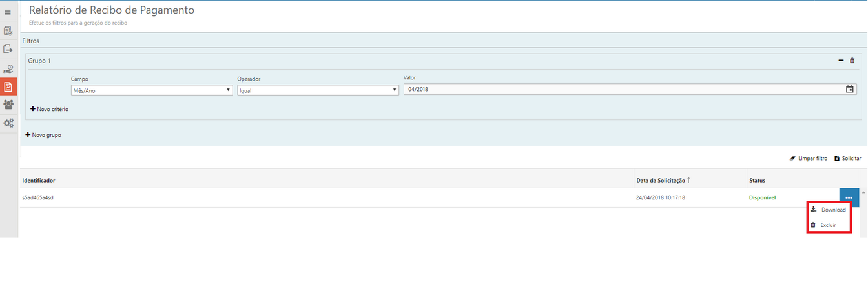Screen dimensions: 868x302
Task: Open the Operador dropdown showing Igual
Action: (x=318, y=90)
